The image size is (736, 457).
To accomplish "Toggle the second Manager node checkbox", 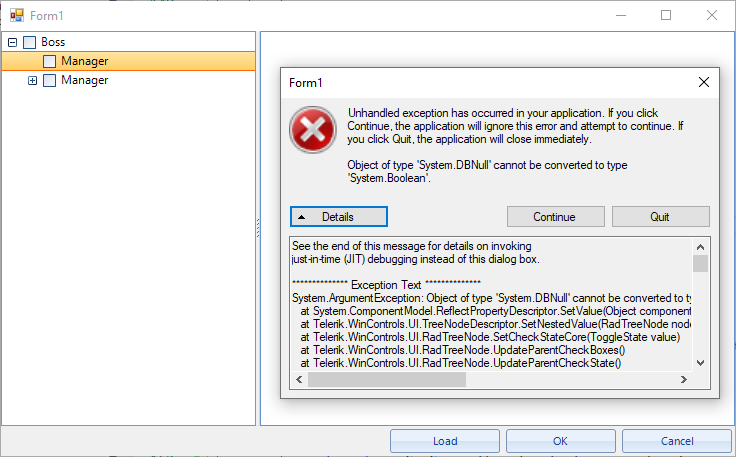I will point(49,81).
